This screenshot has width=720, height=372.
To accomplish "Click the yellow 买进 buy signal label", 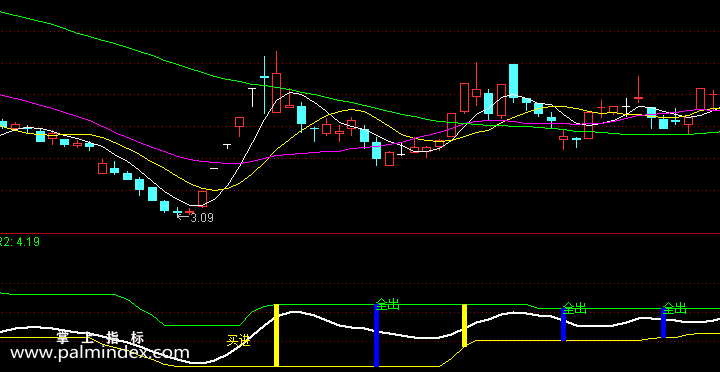I will [239, 341].
